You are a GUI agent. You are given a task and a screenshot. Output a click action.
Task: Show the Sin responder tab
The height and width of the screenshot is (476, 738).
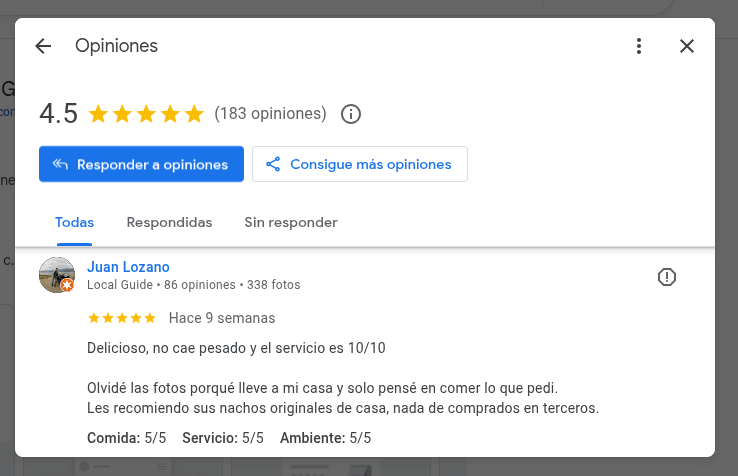pyautogui.click(x=291, y=222)
